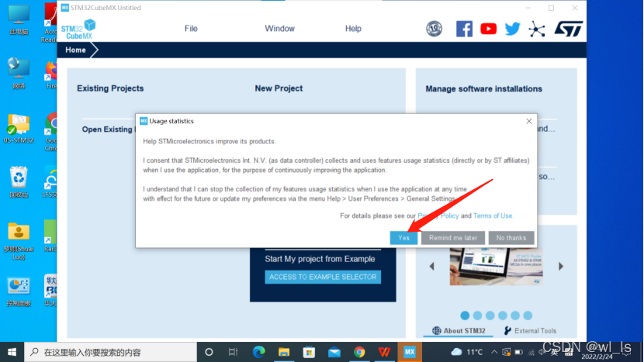
Task: Launch Chrome from taskbar
Action: point(359,352)
